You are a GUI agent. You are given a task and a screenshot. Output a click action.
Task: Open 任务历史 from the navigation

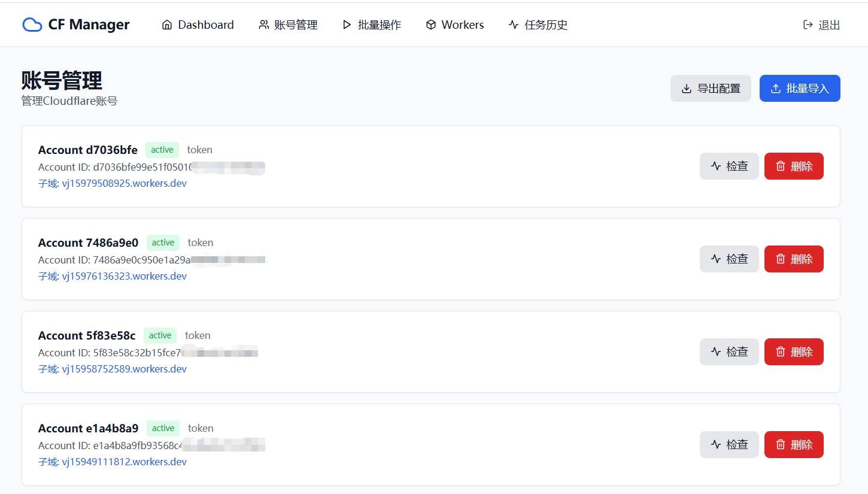point(538,25)
